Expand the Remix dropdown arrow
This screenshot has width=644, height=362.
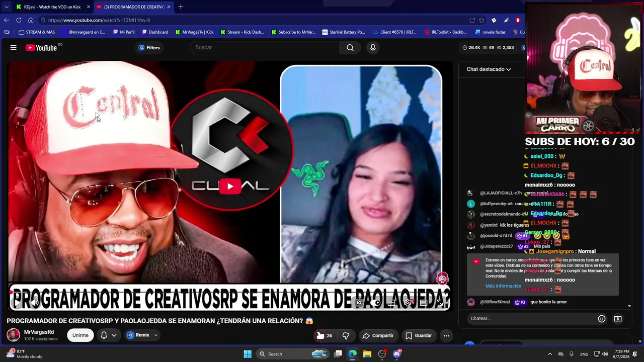(156, 335)
